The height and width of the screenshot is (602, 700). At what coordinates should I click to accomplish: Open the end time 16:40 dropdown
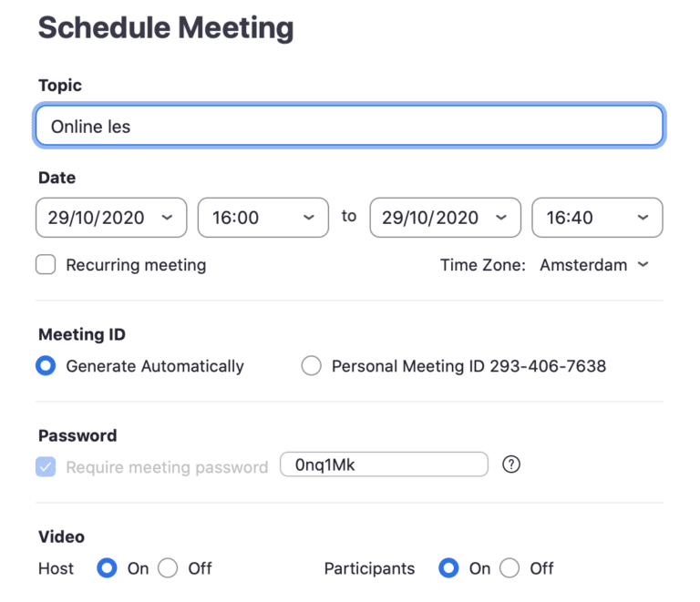pyautogui.click(x=597, y=218)
